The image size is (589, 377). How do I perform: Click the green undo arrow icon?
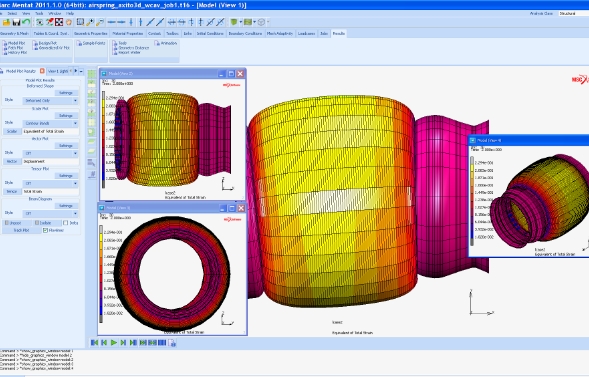[26, 22]
